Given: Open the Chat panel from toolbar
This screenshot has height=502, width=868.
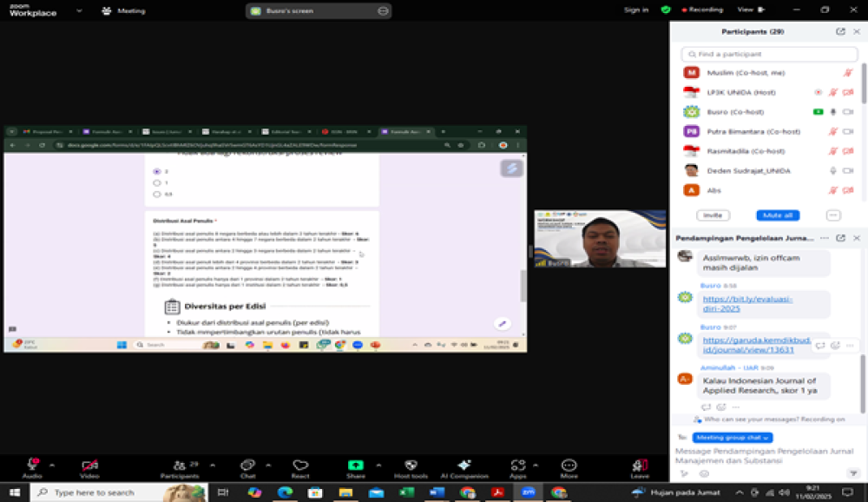Looking at the screenshot, I should pyautogui.click(x=247, y=468).
